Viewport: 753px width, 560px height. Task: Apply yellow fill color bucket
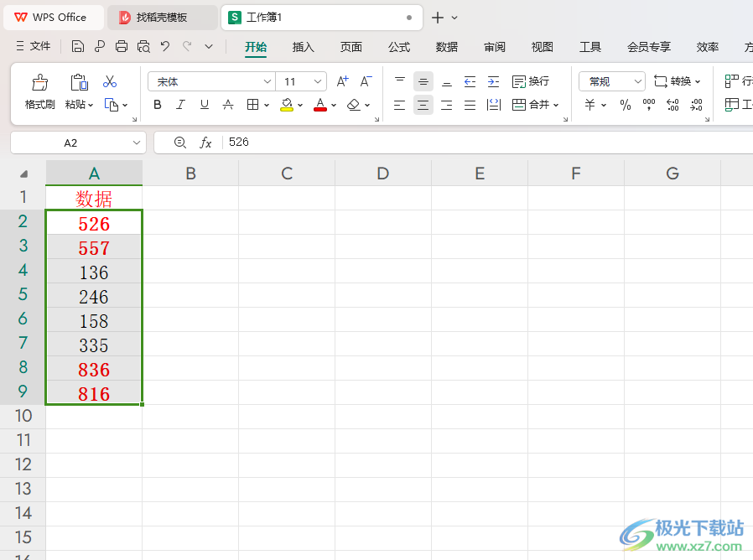(287, 105)
